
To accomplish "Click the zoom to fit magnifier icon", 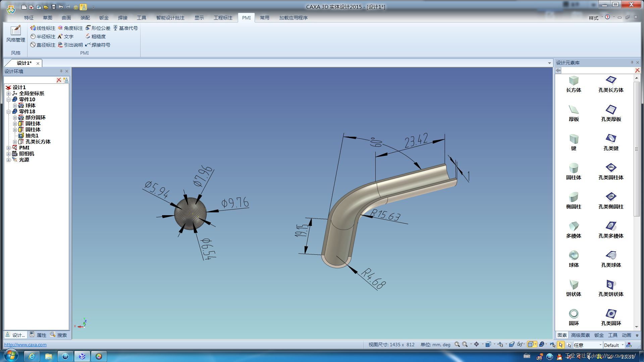I will (x=457, y=345).
